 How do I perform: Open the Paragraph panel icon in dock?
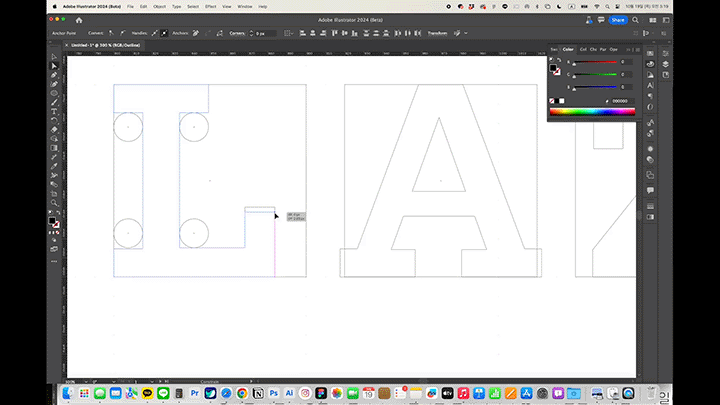pos(650,96)
